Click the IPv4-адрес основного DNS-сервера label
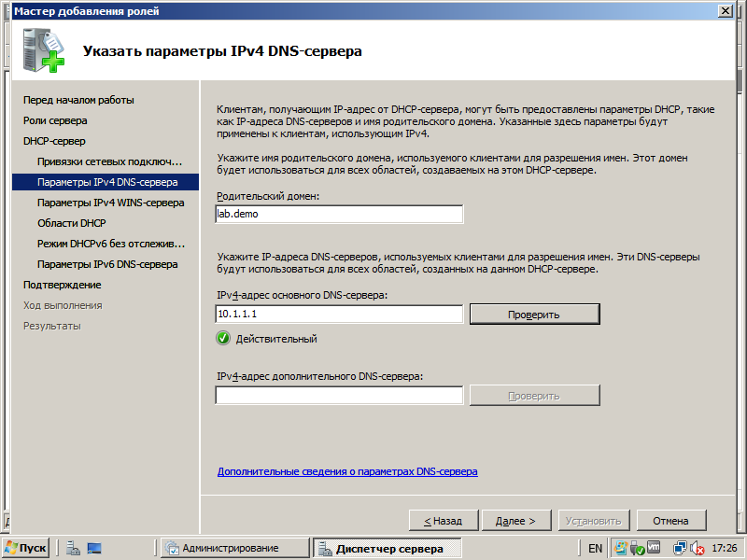This screenshot has height=560, width=747. coord(302,295)
